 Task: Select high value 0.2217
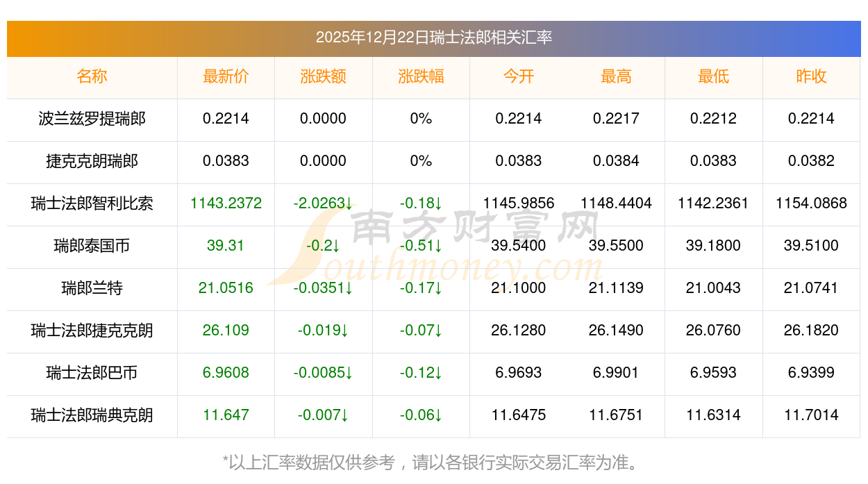616,119
